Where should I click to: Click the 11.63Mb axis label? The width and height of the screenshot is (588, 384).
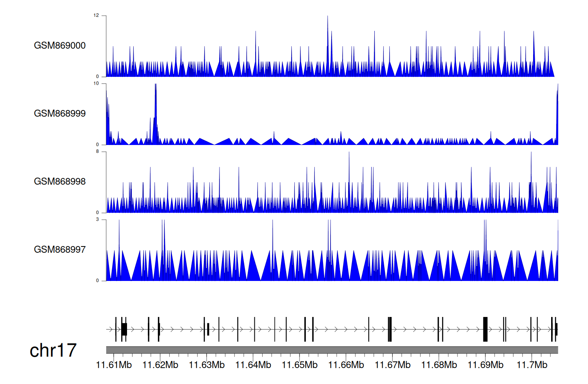207,365
